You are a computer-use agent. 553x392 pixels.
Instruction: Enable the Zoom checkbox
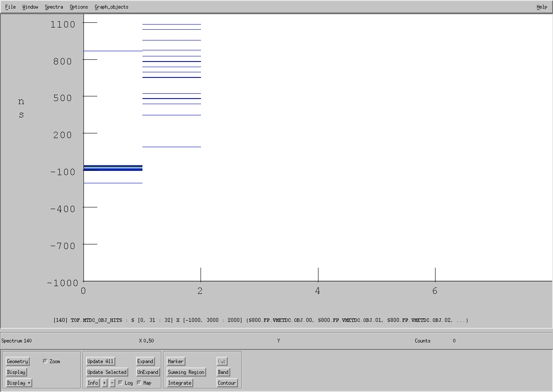pos(45,361)
